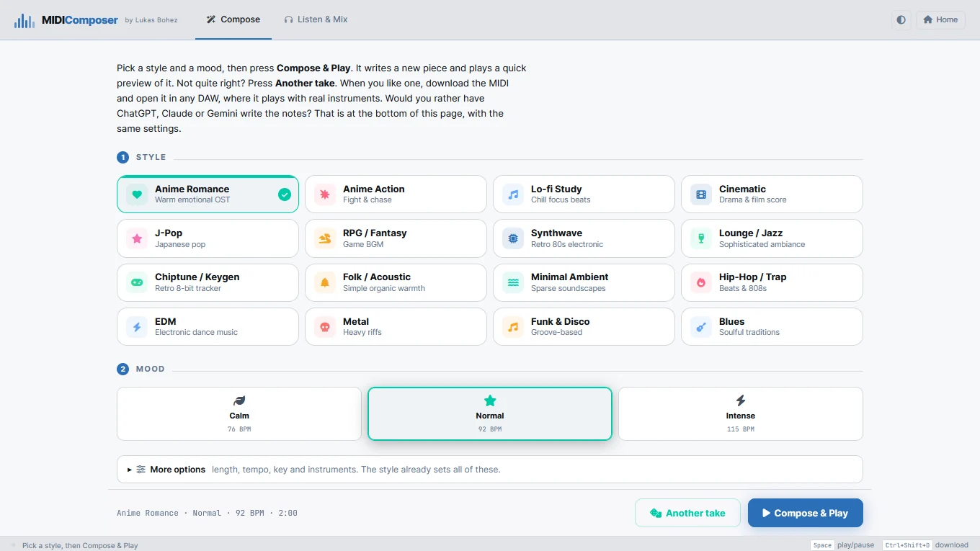Pick the Minimal Ambient waves icon

tap(513, 282)
